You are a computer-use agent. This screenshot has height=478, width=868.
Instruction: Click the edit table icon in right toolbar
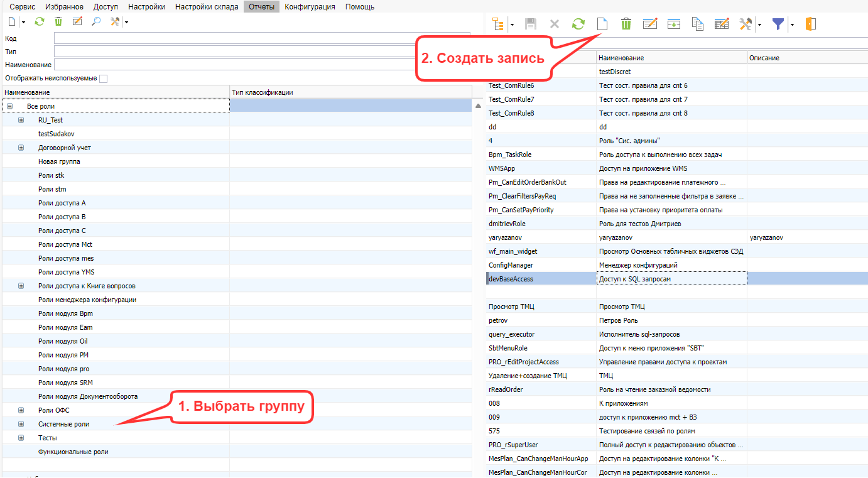coord(722,24)
